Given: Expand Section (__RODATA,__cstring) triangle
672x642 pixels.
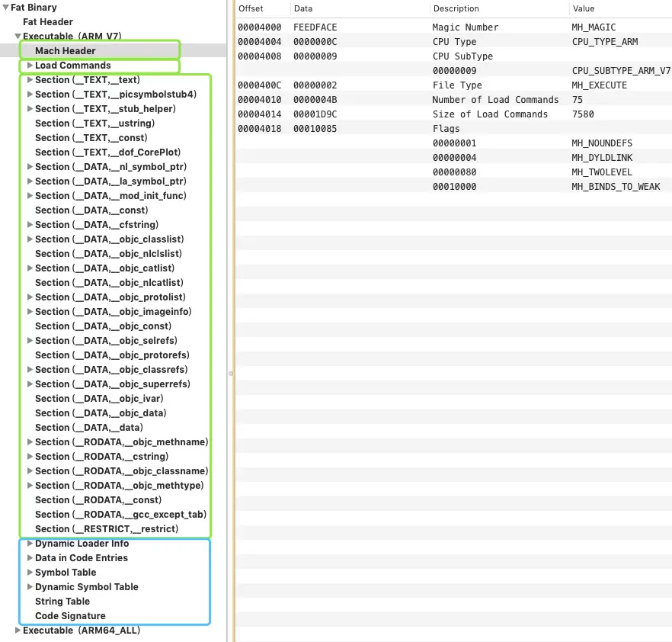Looking at the screenshot, I should (30, 457).
